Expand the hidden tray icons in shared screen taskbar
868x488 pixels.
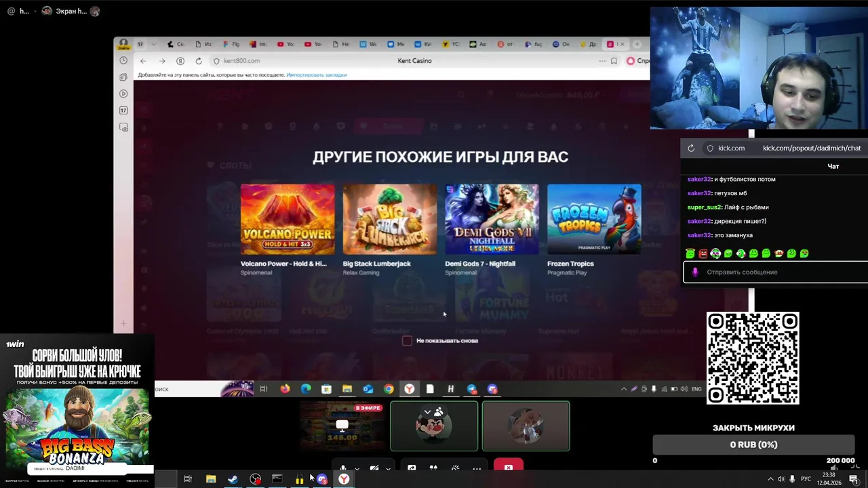click(624, 389)
